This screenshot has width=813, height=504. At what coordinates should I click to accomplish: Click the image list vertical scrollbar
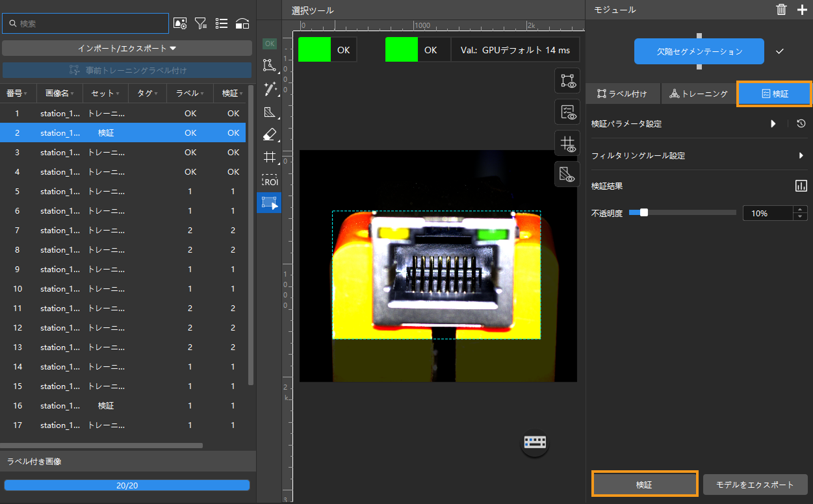point(251,235)
